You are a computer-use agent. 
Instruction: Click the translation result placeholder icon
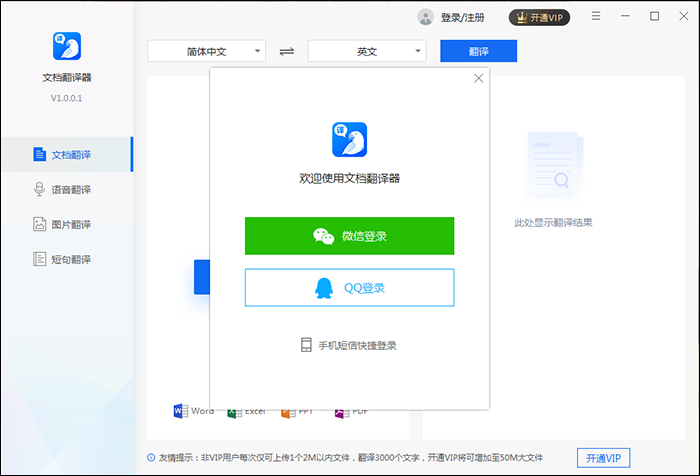pyautogui.click(x=554, y=165)
